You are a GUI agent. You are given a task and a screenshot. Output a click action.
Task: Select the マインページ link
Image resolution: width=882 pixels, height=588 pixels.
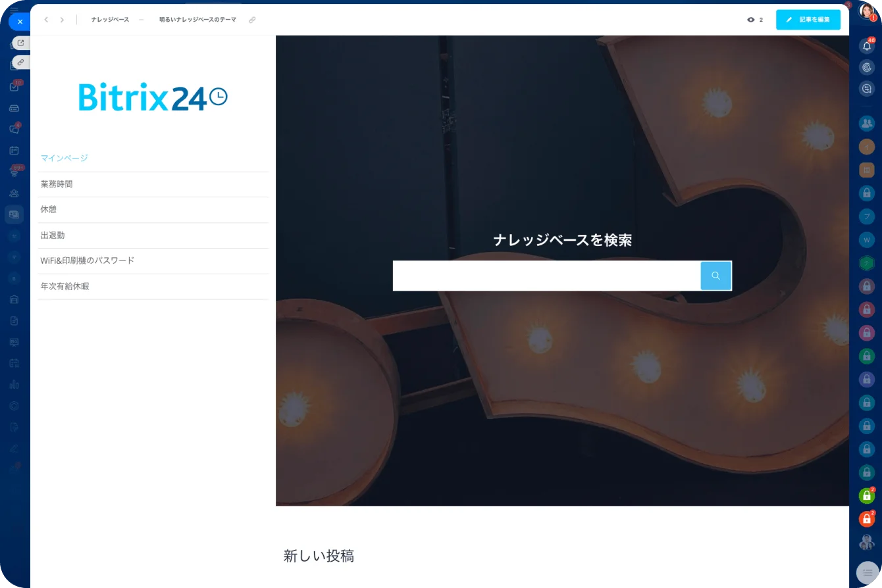click(x=64, y=159)
